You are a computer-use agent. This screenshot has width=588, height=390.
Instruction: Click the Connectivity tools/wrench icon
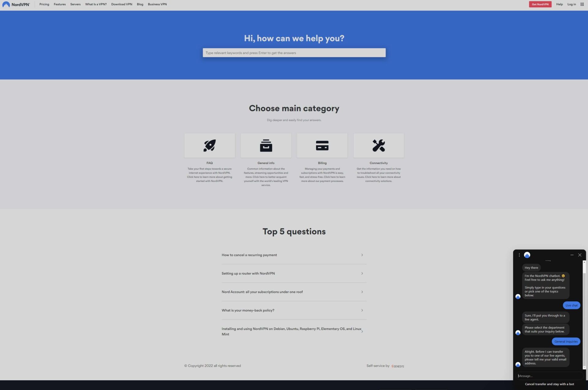coord(379,145)
